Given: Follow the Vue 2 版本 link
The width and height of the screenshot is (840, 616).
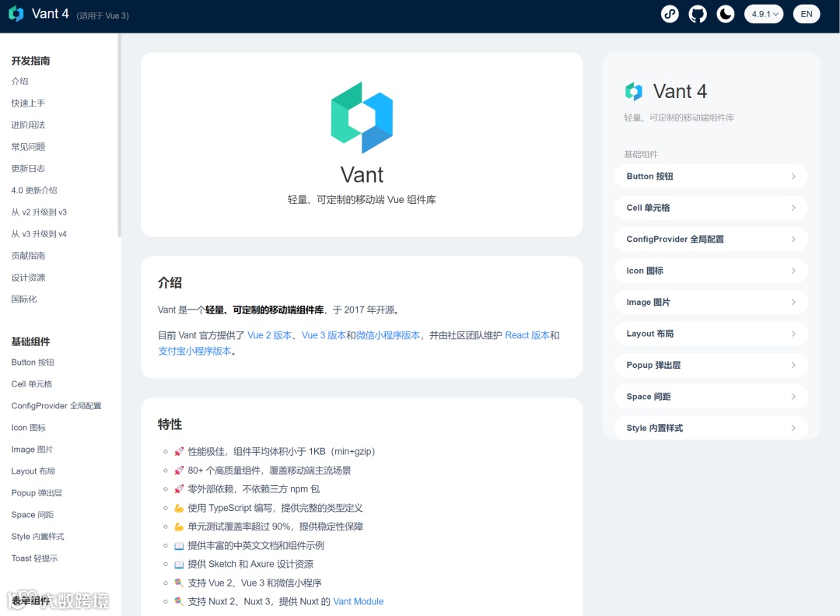Looking at the screenshot, I should click(x=269, y=335).
